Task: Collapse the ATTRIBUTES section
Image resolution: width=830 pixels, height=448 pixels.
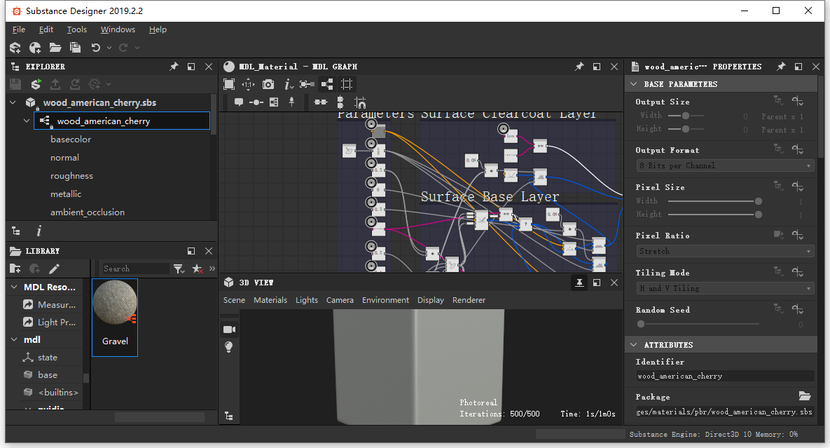Action: pos(634,345)
